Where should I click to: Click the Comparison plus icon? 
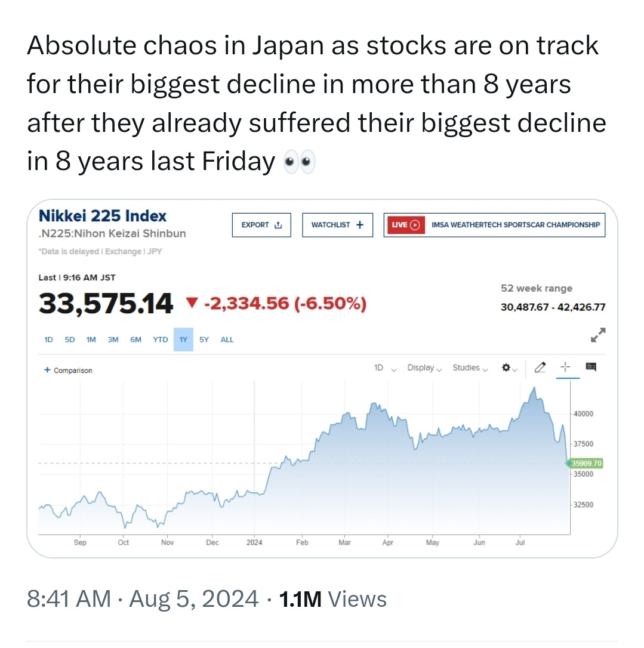click(47, 370)
